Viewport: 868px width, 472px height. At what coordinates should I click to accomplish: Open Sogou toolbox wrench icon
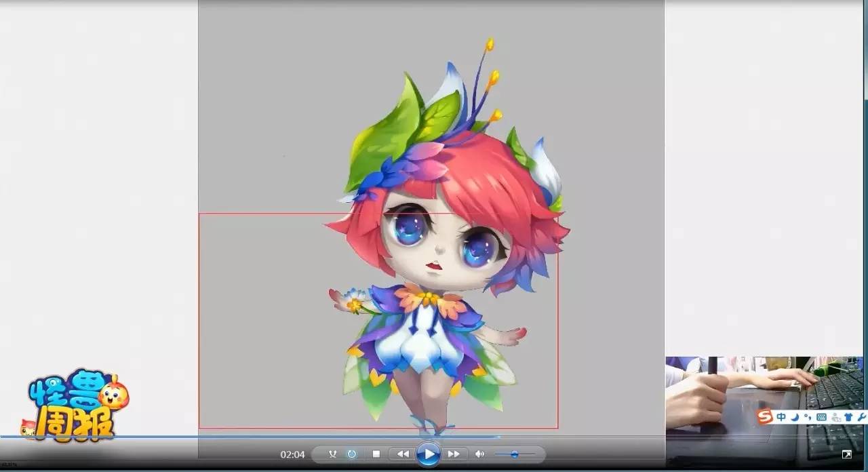tap(861, 417)
